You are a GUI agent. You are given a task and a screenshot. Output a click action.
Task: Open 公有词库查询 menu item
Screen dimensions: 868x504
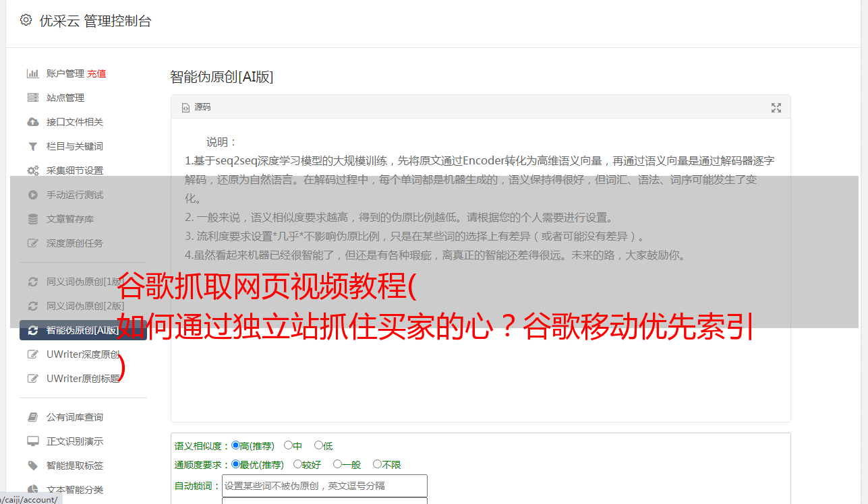tap(75, 417)
